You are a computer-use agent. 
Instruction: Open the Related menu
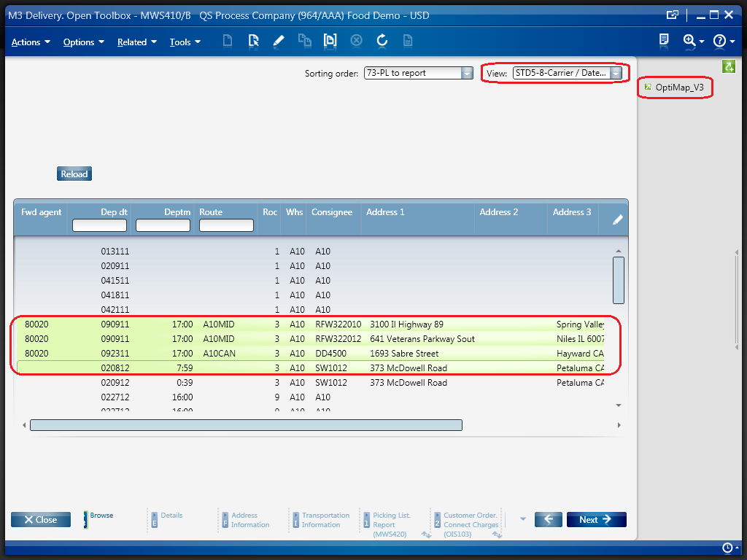[x=137, y=42]
